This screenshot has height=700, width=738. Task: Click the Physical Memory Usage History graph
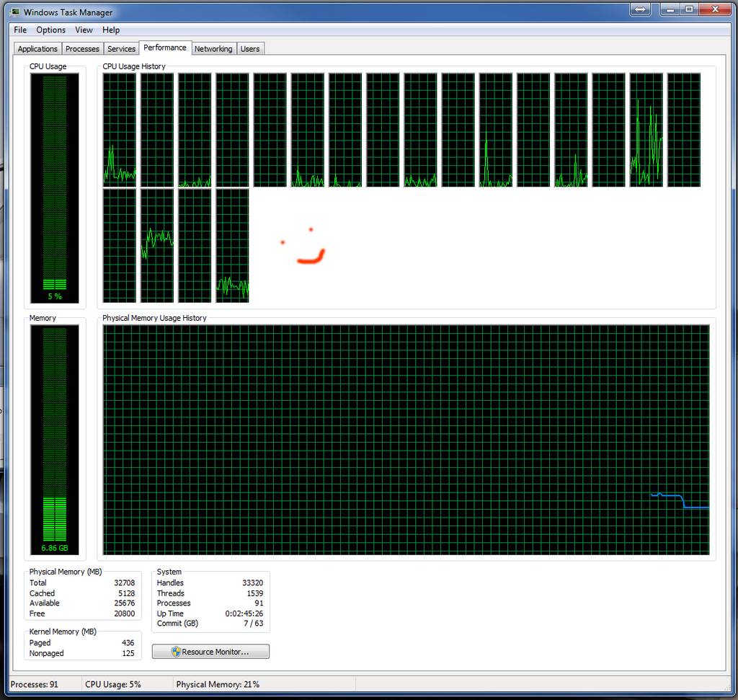point(406,440)
